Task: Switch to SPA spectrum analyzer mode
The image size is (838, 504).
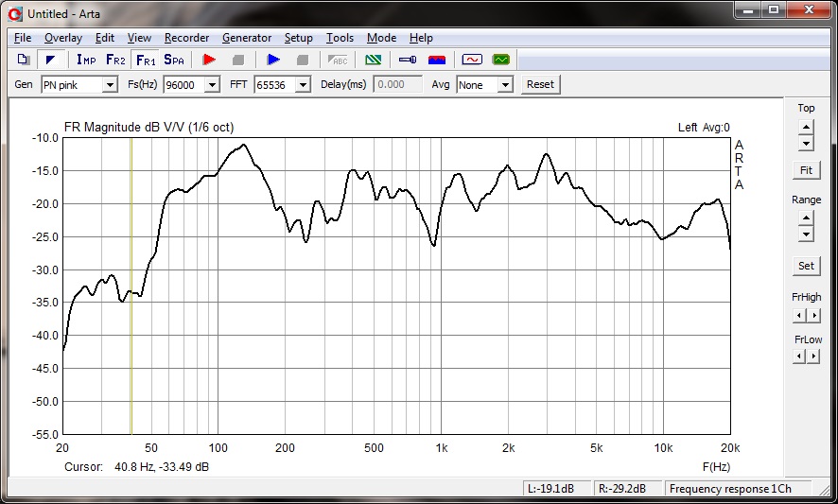Action: tap(174, 60)
